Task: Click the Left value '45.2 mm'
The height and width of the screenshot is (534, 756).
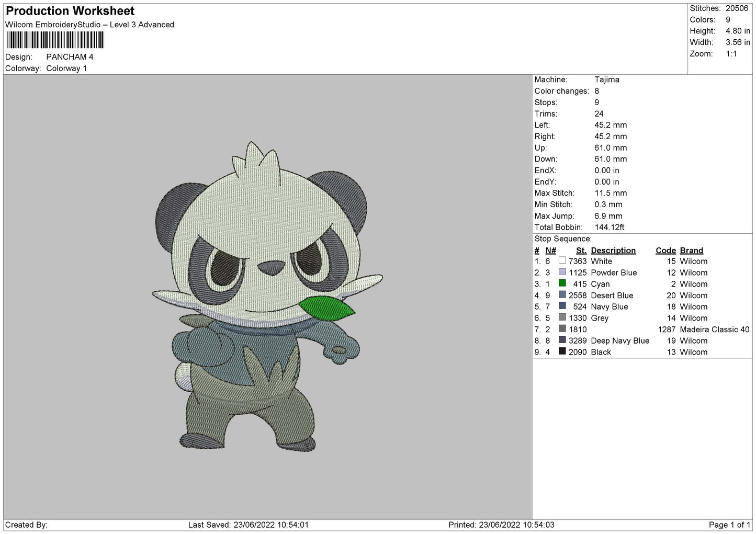Action: pos(611,125)
